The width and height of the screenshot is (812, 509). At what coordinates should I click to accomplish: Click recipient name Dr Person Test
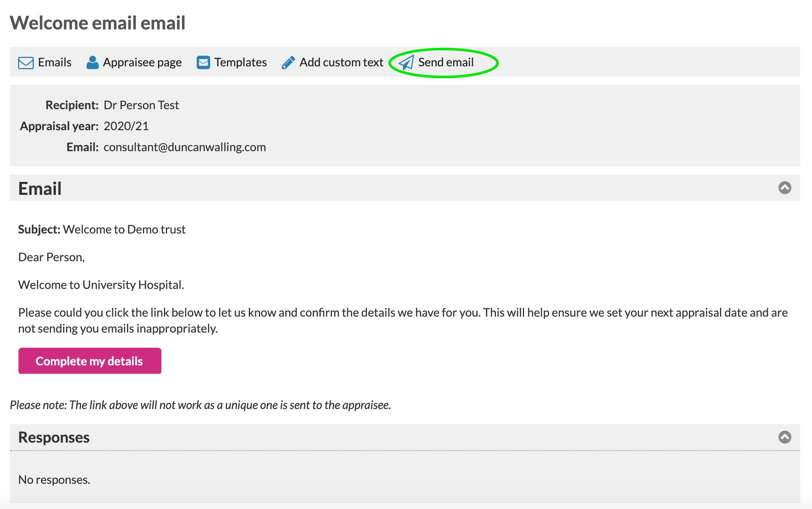(141, 105)
